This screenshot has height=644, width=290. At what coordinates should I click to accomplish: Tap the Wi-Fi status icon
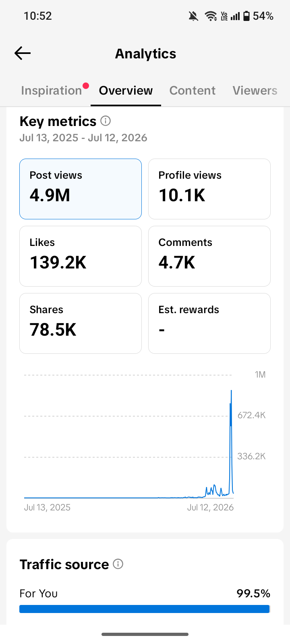tap(210, 16)
